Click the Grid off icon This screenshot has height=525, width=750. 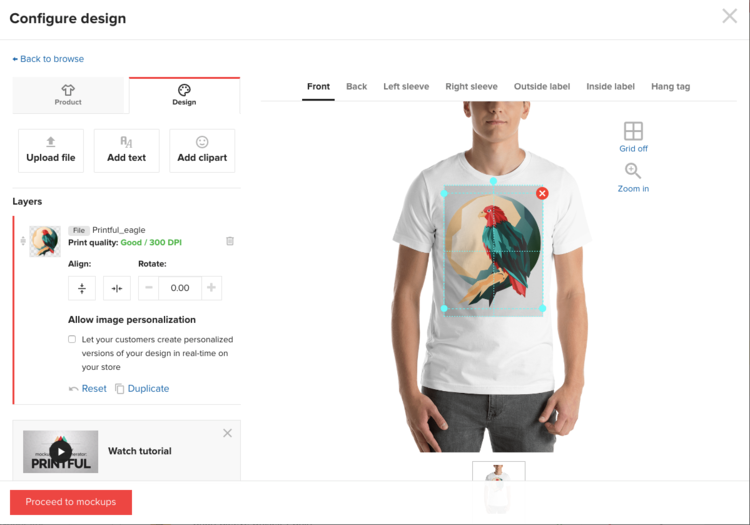coord(633,131)
